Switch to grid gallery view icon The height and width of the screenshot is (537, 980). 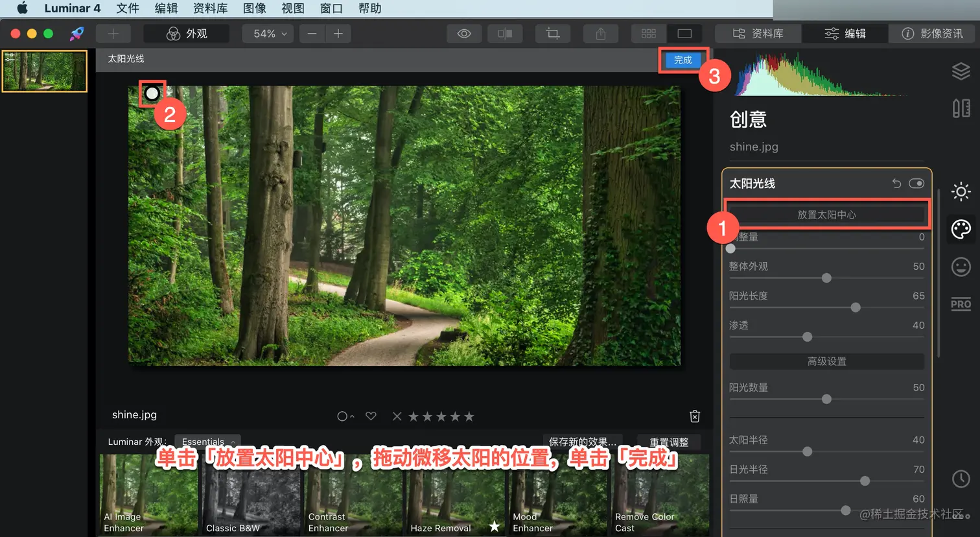click(x=649, y=34)
